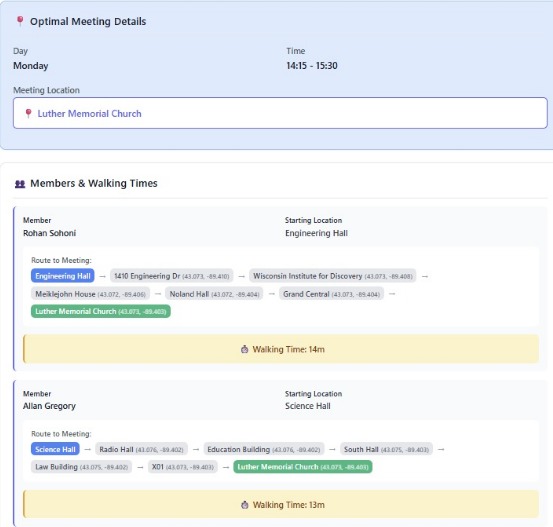Click the stopwatch icon beside Walking Time: 14m
This screenshot has height=527, width=553.
(x=244, y=349)
